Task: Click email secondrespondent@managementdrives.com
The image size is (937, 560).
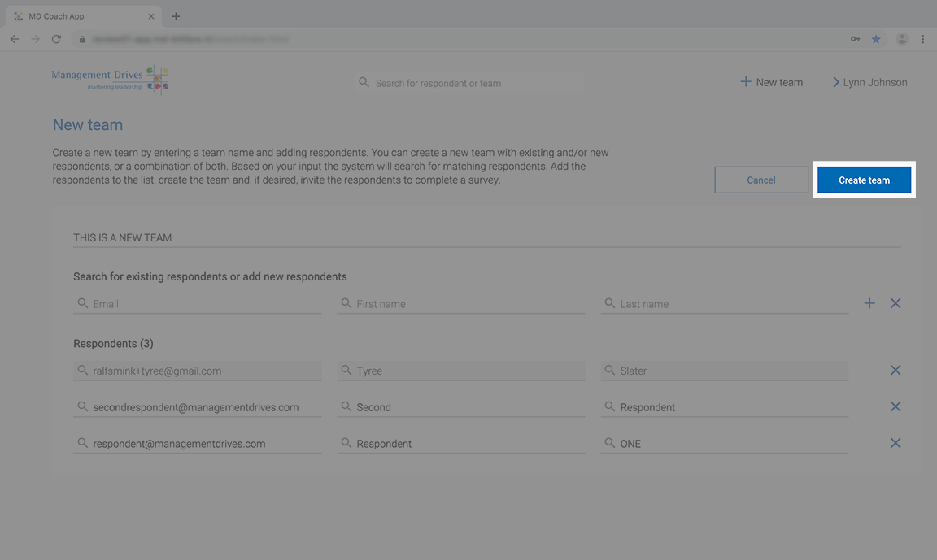Action: coord(197,407)
